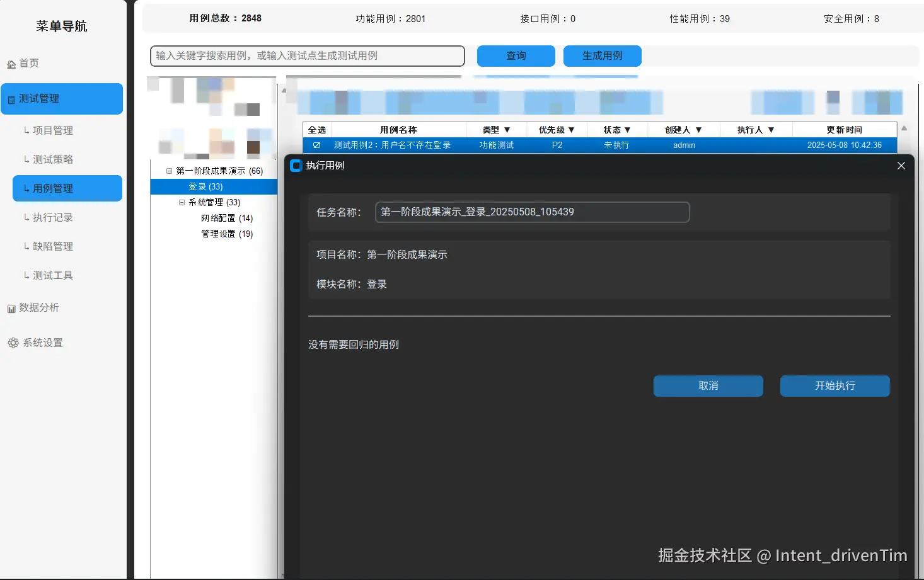The image size is (924, 580).
Task: Close the 执行用例 dialog
Action: click(x=901, y=166)
